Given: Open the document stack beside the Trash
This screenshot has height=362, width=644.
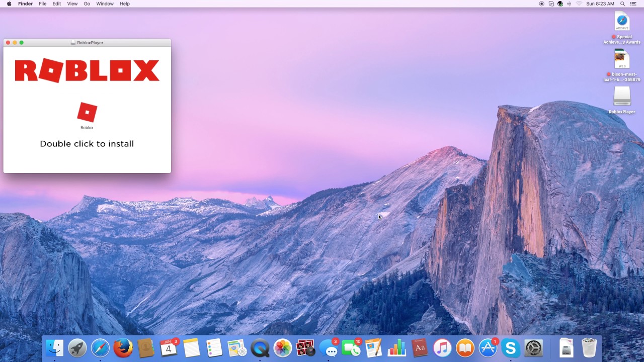Looking at the screenshot, I should (567, 348).
